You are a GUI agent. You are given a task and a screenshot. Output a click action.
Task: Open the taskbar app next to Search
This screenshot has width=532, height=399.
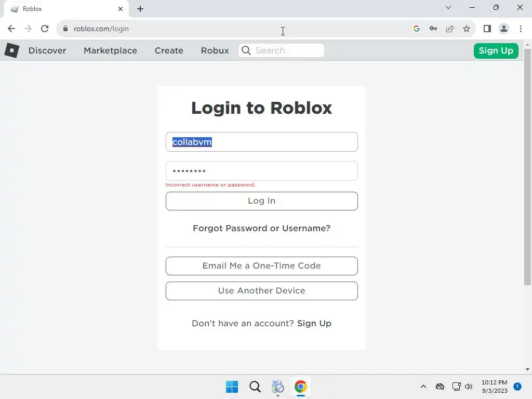pyautogui.click(x=277, y=387)
